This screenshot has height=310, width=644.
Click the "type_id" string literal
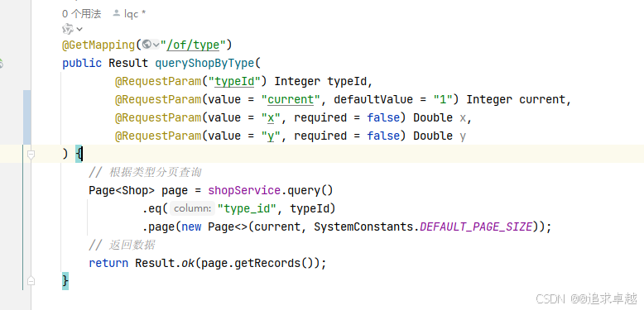(x=248, y=208)
